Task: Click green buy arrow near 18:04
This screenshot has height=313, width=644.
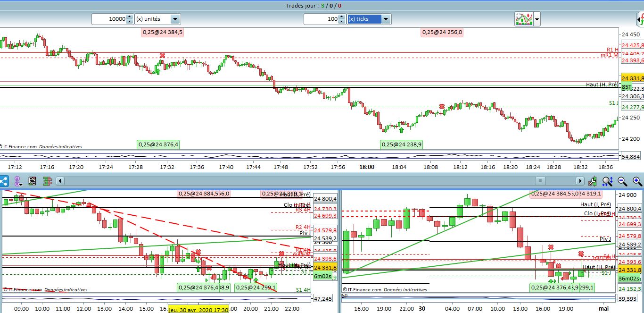Action: tap(401, 129)
